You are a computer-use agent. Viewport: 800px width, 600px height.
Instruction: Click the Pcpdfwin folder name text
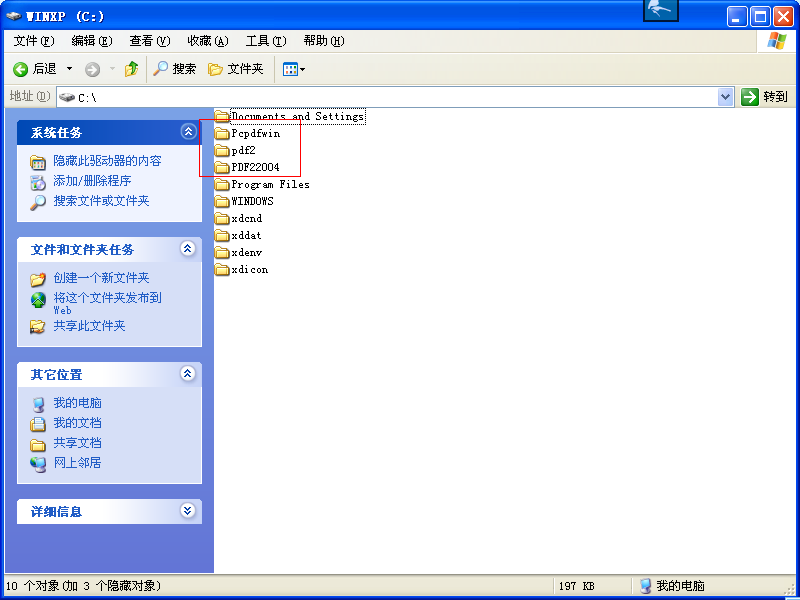[x=256, y=133]
